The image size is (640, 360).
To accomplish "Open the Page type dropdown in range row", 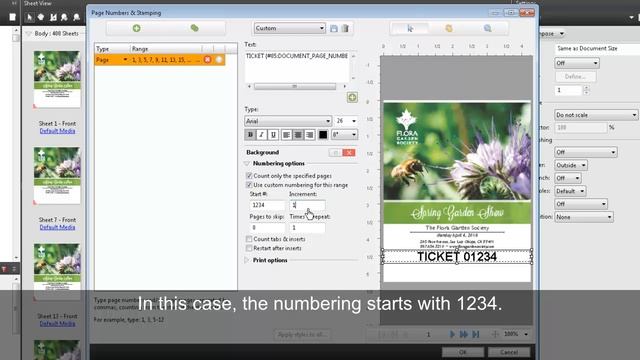I will 125,60.
